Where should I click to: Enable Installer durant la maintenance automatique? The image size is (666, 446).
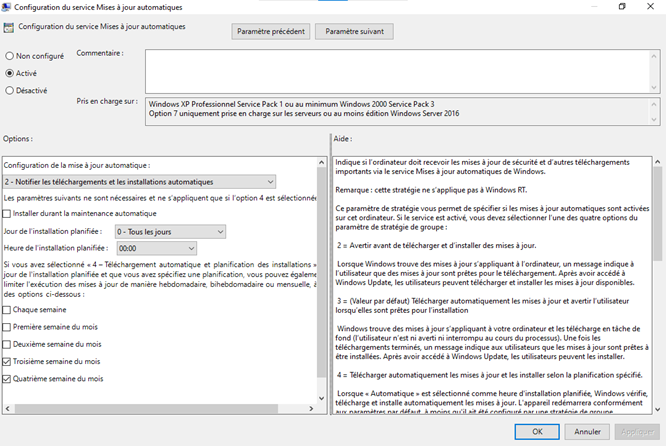coord(6,214)
